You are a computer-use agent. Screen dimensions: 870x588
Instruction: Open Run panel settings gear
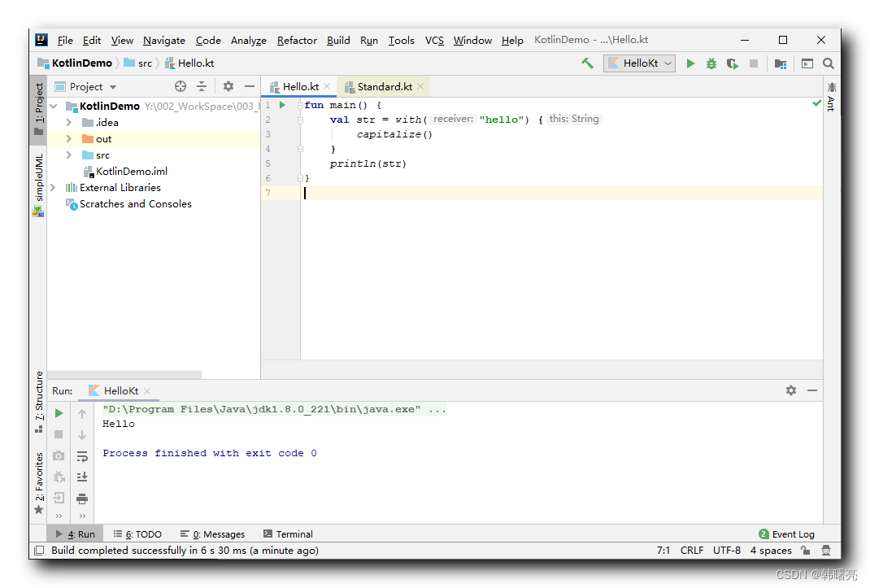point(790,390)
